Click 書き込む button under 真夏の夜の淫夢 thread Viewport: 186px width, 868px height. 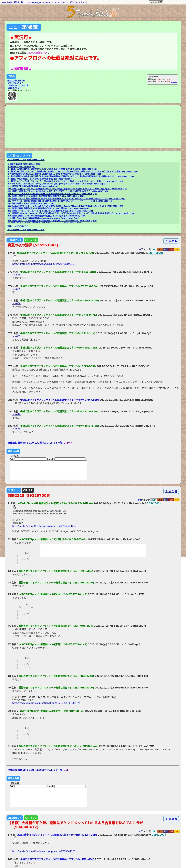(x=15, y=456)
